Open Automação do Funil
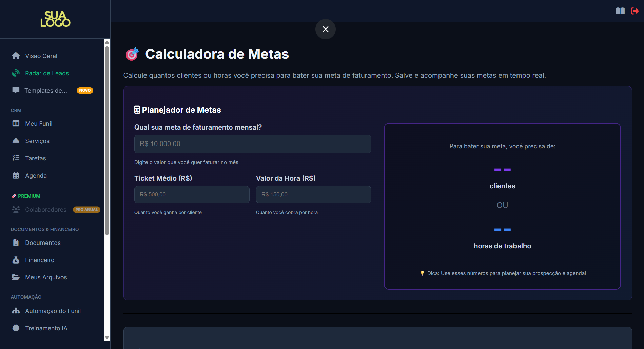 pos(53,311)
